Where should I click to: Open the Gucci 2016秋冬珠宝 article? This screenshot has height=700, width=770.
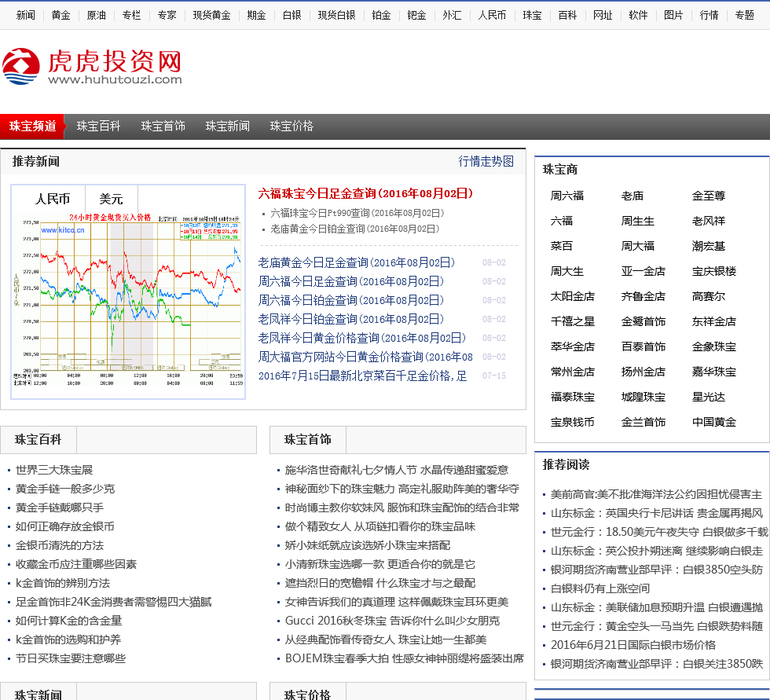click(x=391, y=621)
